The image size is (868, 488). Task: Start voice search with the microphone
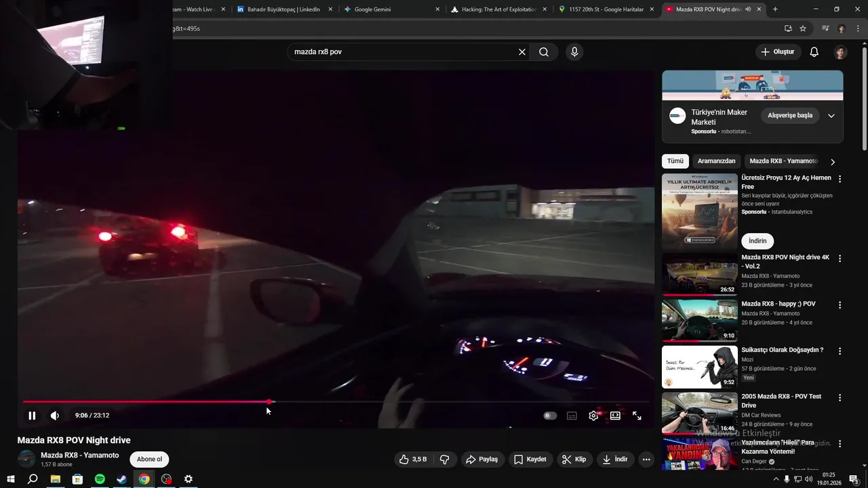[x=574, y=52]
